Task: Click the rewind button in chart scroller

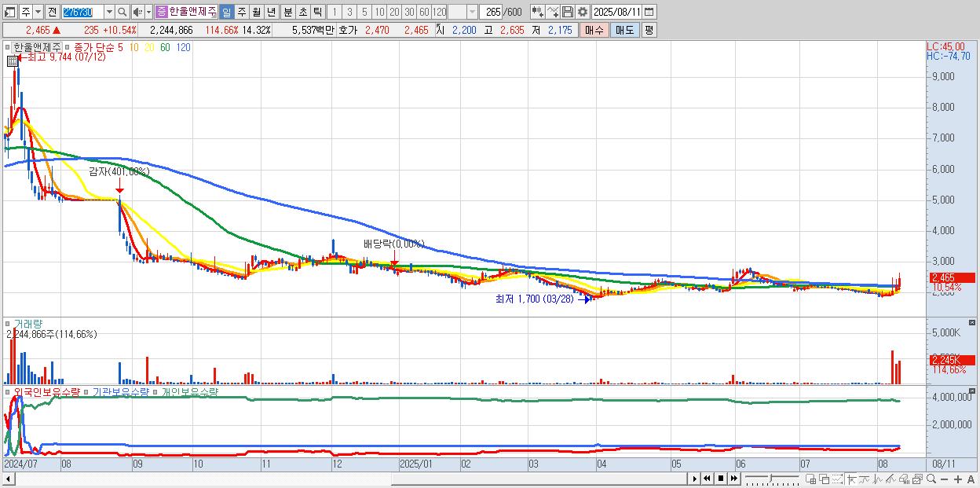Action: click(x=707, y=479)
